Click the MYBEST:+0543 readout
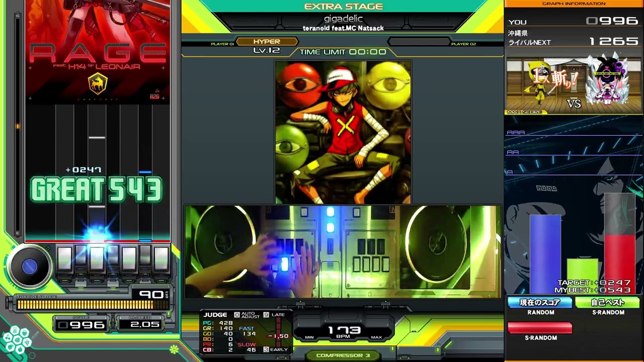Viewport: 644px width, 362px height. 593,290
